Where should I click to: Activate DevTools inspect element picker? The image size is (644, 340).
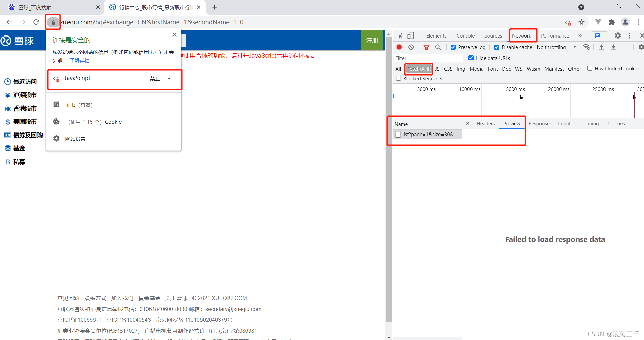399,35
